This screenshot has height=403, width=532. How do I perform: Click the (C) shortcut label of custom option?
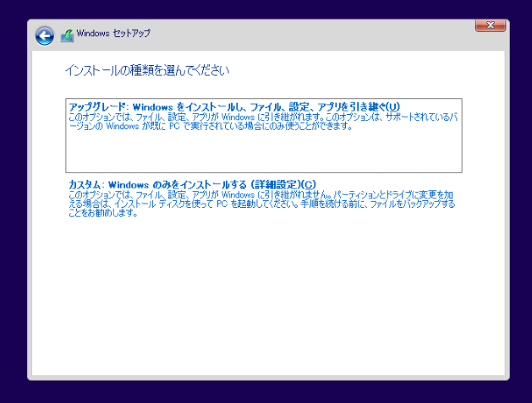pyautogui.click(x=308, y=184)
